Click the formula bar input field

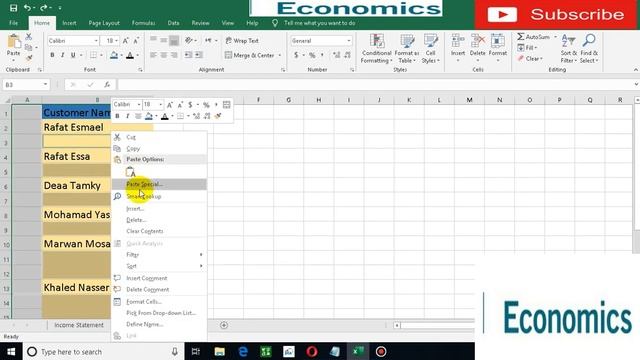(x=376, y=84)
